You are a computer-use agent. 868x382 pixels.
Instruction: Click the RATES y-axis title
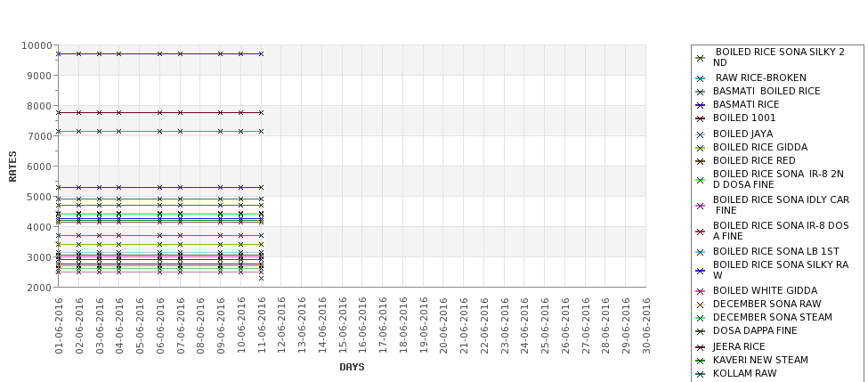click(12, 167)
